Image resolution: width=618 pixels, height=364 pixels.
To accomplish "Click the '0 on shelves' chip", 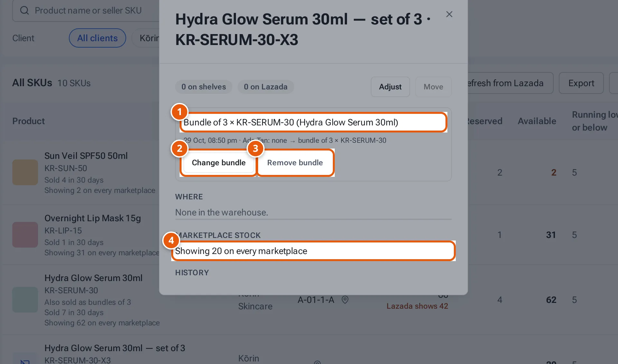I will pos(203,87).
